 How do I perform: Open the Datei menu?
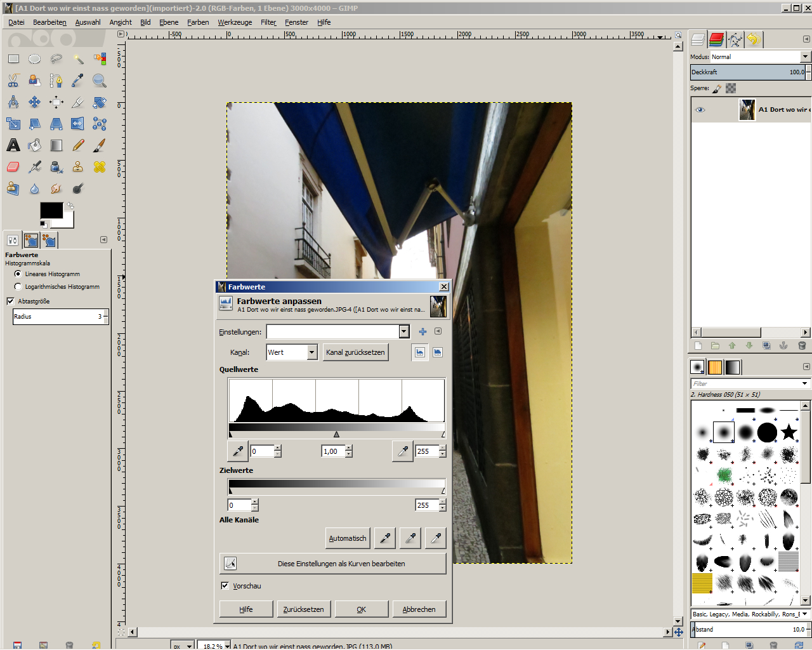tap(16, 22)
